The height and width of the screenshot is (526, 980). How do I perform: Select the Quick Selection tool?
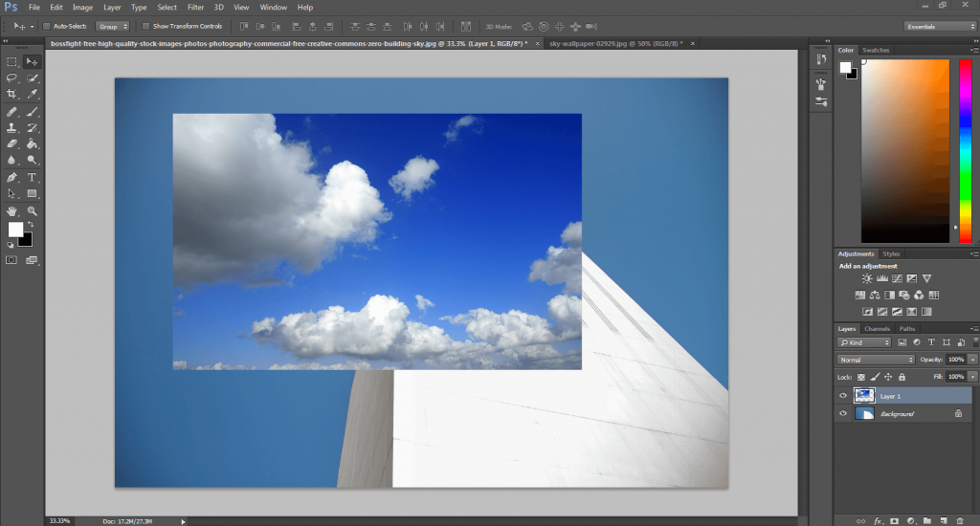click(32, 78)
